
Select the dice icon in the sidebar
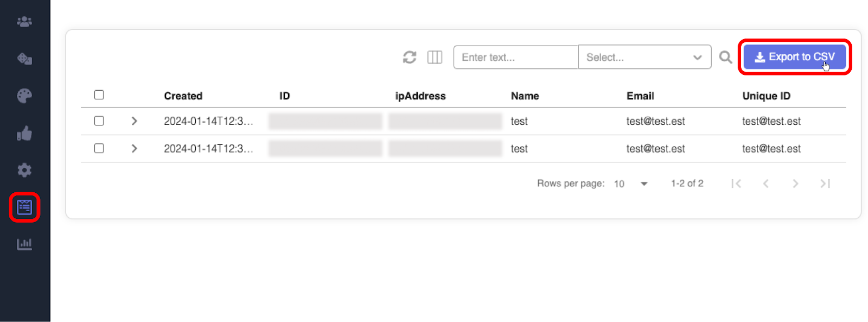pos(24,59)
